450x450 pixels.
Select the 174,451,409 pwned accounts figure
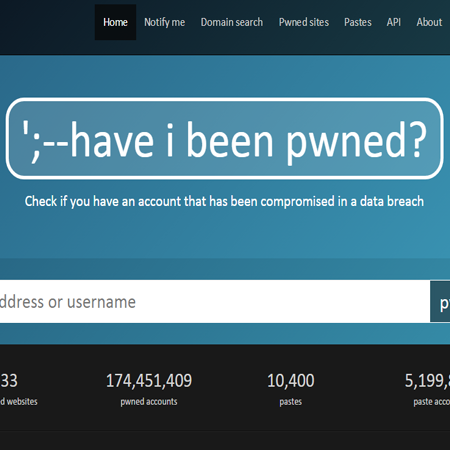tap(149, 381)
